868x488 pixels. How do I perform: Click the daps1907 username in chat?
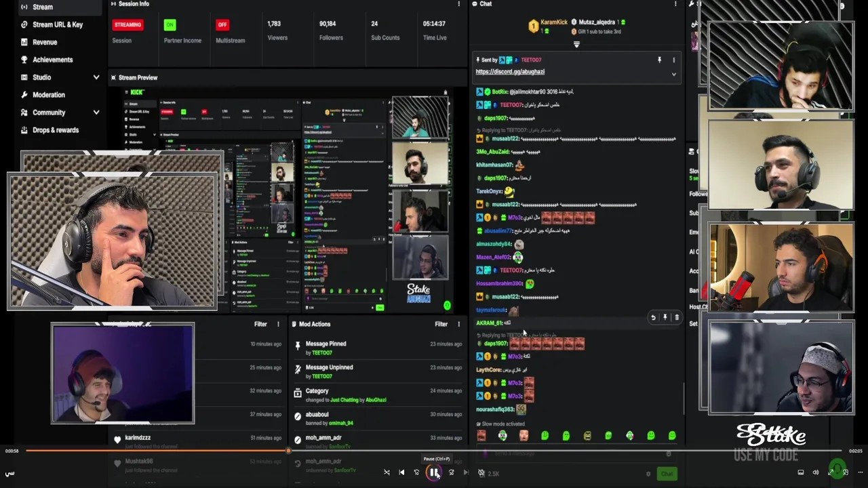coord(496,119)
